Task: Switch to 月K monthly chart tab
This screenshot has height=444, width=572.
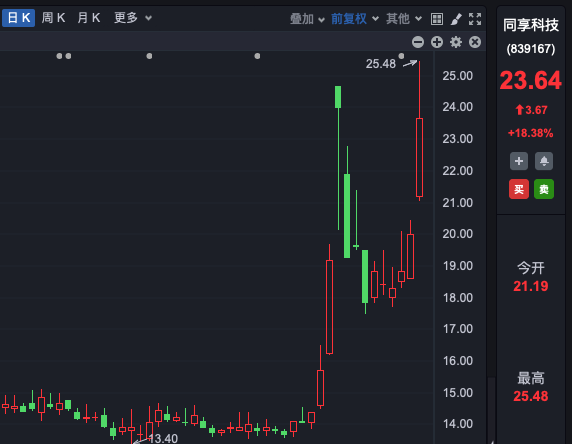Action: [89, 18]
